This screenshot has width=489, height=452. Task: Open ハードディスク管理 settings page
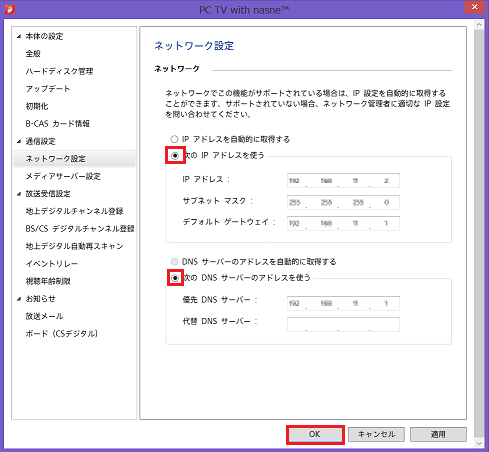click(x=59, y=71)
